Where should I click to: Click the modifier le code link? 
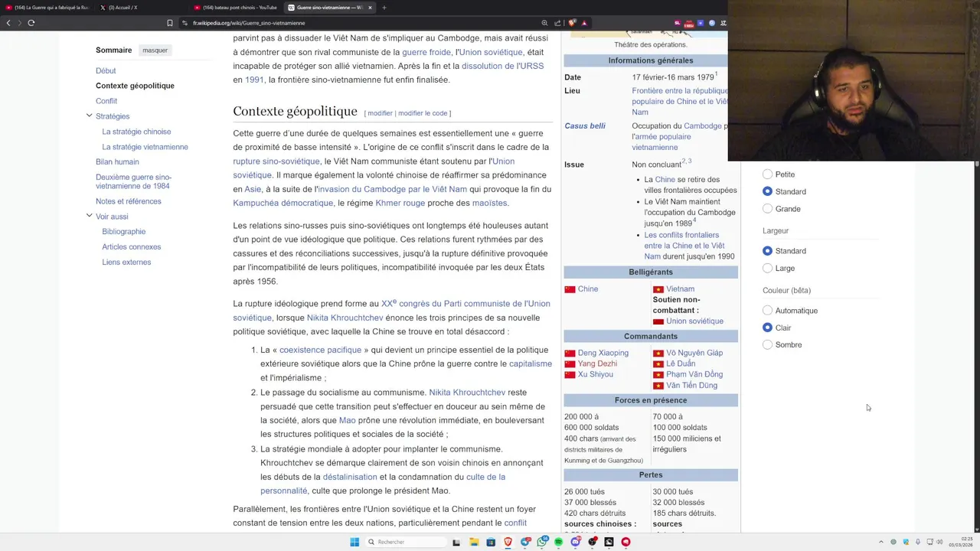pyautogui.click(x=423, y=113)
